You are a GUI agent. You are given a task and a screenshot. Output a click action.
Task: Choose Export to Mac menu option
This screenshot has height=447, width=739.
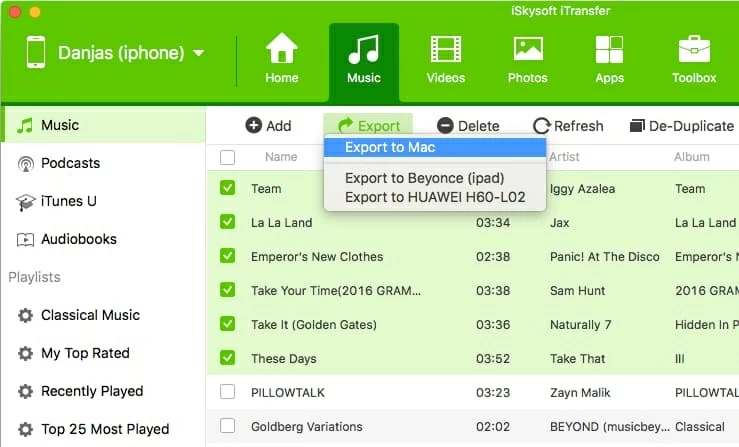tap(390, 147)
